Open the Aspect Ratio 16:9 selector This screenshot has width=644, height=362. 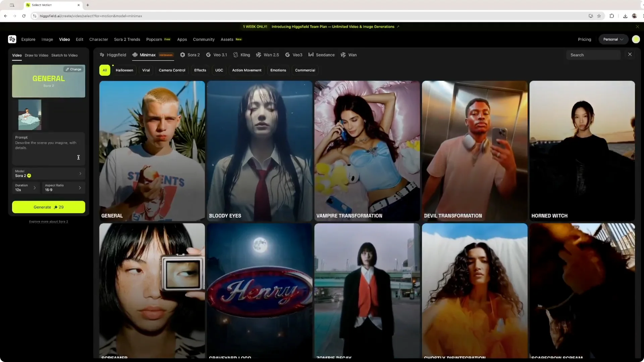(63, 188)
